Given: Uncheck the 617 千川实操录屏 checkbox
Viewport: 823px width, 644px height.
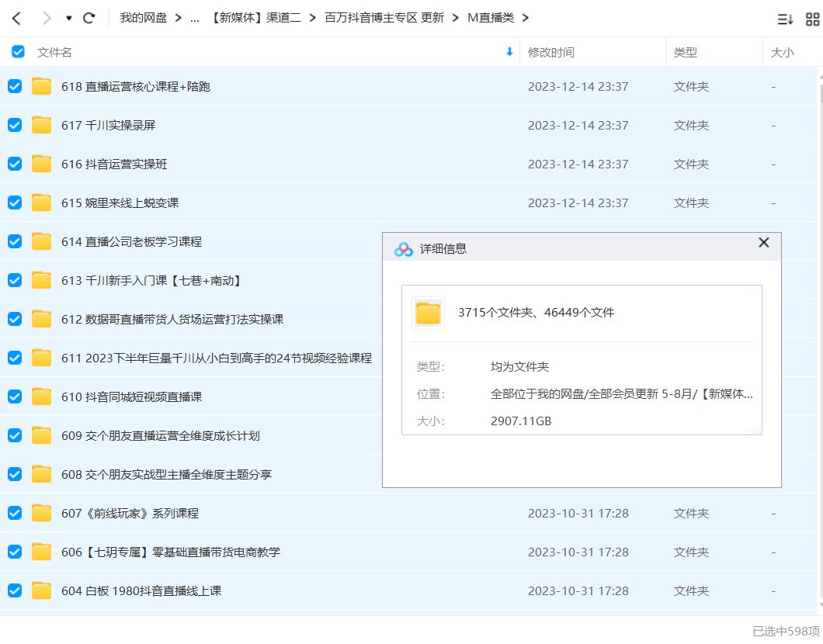Looking at the screenshot, I should (15, 125).
